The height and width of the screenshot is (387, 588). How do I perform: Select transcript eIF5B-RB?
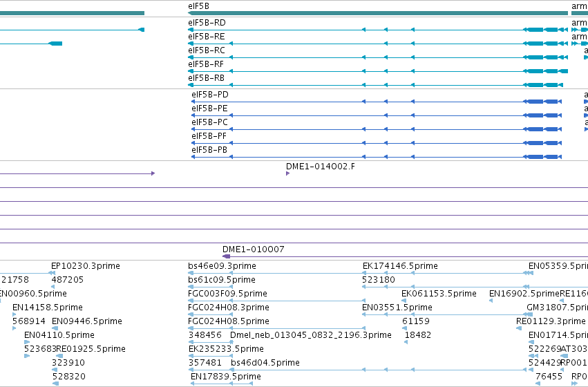pos(375,85)
